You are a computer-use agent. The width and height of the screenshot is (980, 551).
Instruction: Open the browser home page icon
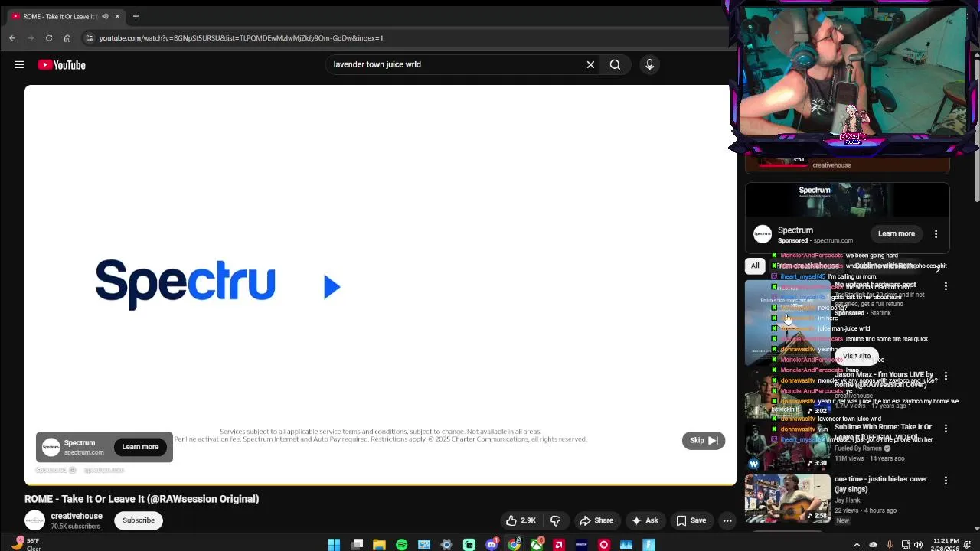pyautogui.click(x=67, y=37)
